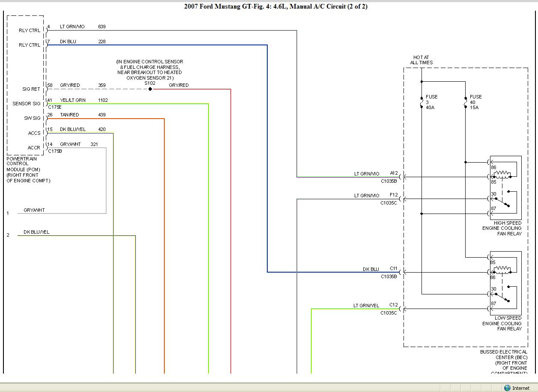Image resolution: width=538 pixels, height=392 pixels.
Task: Click HIGH SPEED ENGINE COOLING FAN RELAY label
Action: (502, 229)
